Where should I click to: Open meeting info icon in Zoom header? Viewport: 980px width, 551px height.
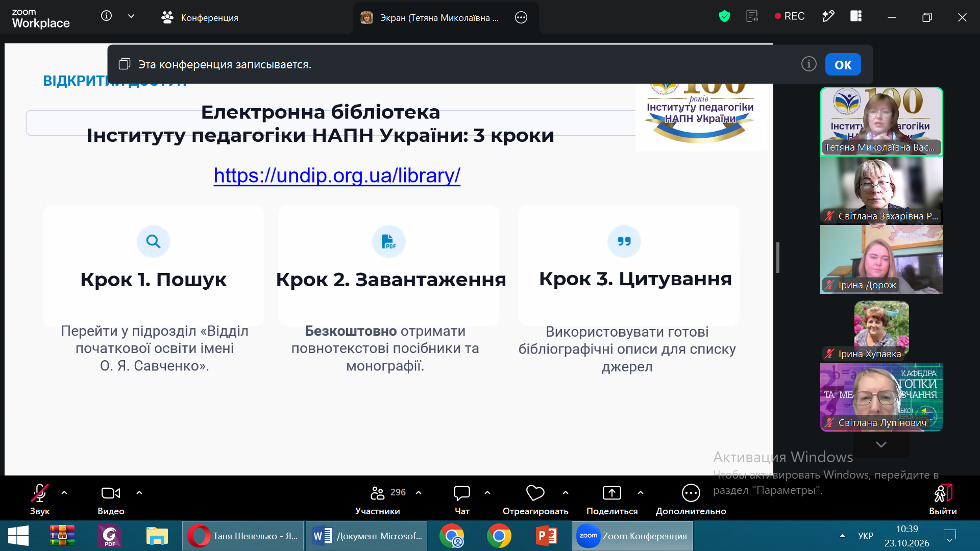[x=106, y=16]
